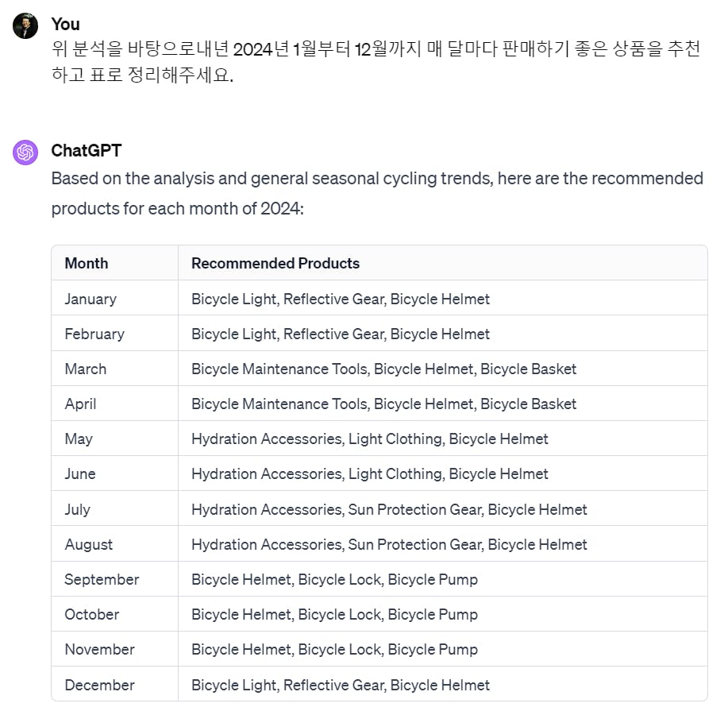The height and width of the screenshot is (711, 728).
Task: Click the "You" sender name
Action: (65, 25)
